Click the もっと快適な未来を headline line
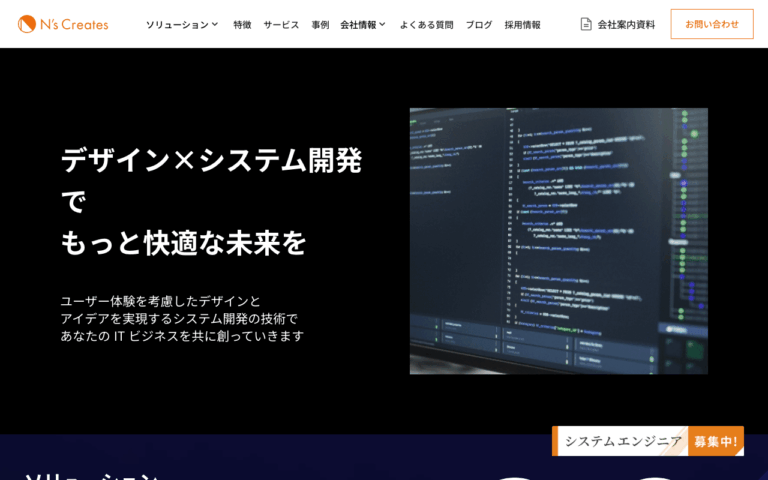Viewport: 768px width, 480px height. [184, 243]
